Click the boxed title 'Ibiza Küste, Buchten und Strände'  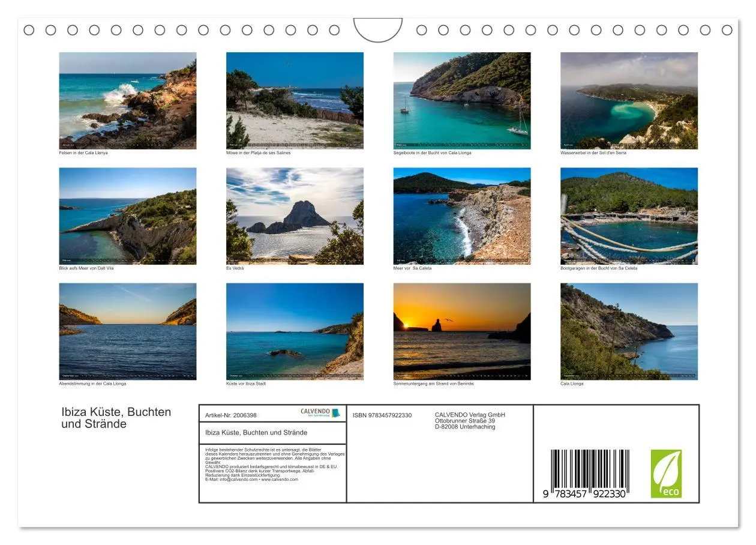(256, 433)
